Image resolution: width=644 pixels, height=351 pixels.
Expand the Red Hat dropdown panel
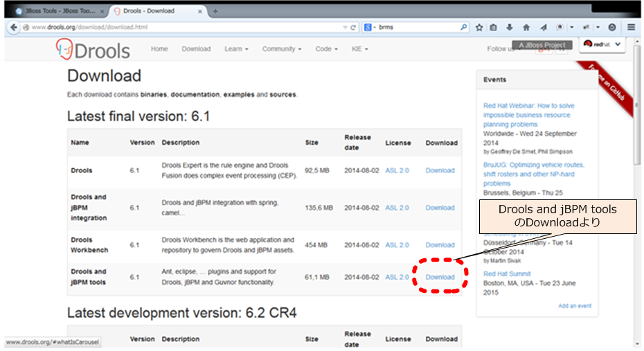click(x=602, y=44)
